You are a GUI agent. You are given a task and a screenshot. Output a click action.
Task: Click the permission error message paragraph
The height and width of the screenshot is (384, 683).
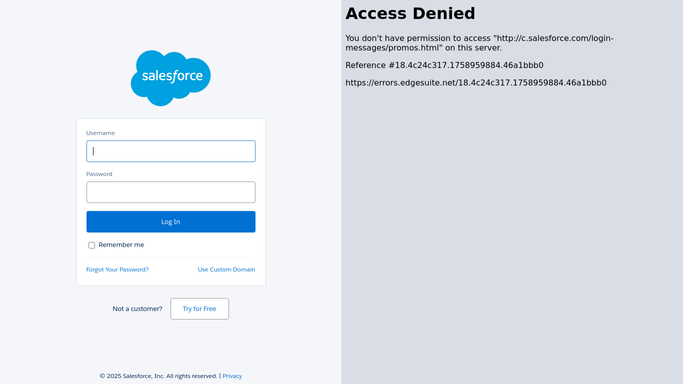click(479, 43)
